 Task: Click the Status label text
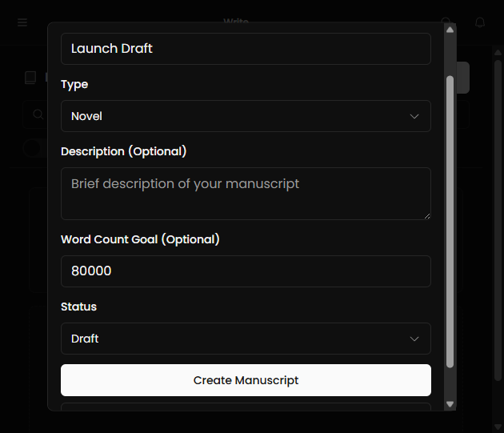[78, 307]
